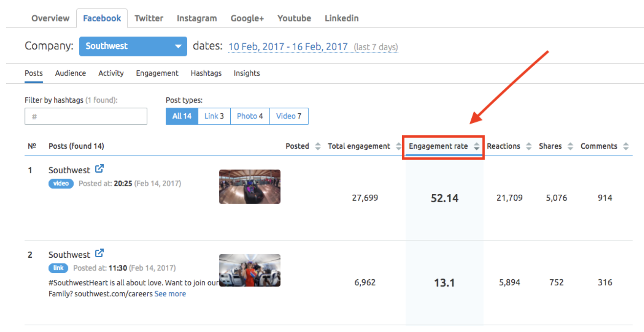Click the video badge on post 1
This screenshot has height=332, width=644.
click(61, 183)
